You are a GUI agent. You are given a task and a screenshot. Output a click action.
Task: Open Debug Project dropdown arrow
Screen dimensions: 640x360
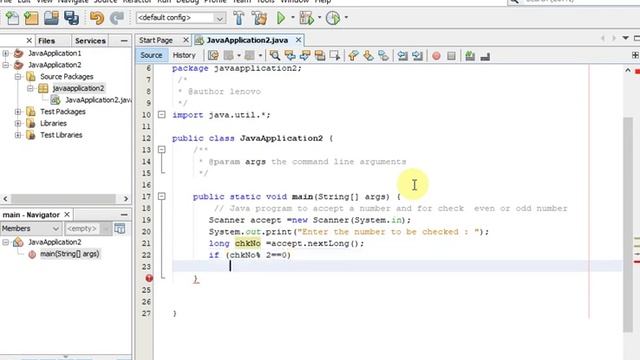(x=319, y=18)
